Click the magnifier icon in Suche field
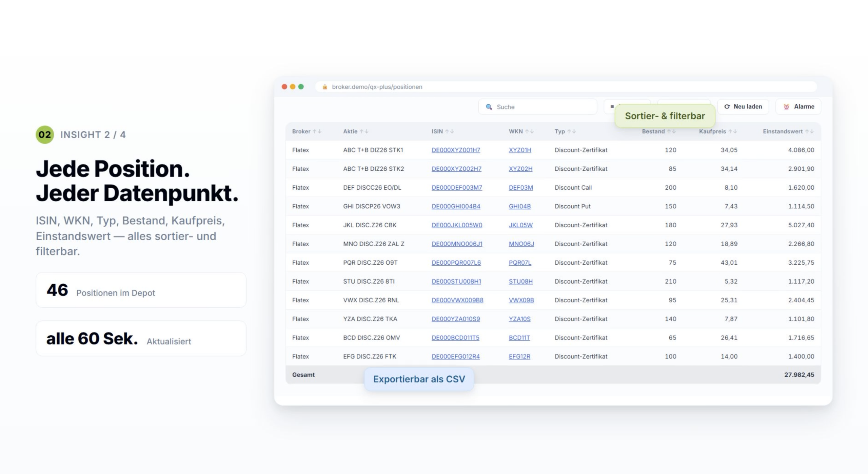 (489, 107)
